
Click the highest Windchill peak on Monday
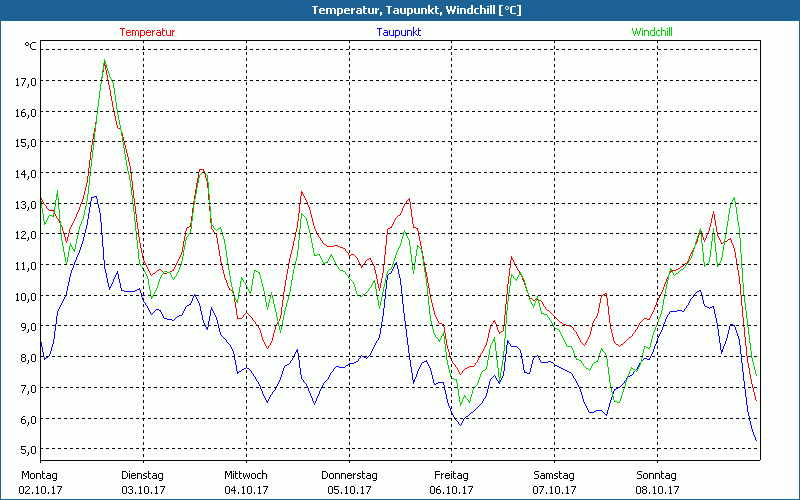tap(105, 60)
